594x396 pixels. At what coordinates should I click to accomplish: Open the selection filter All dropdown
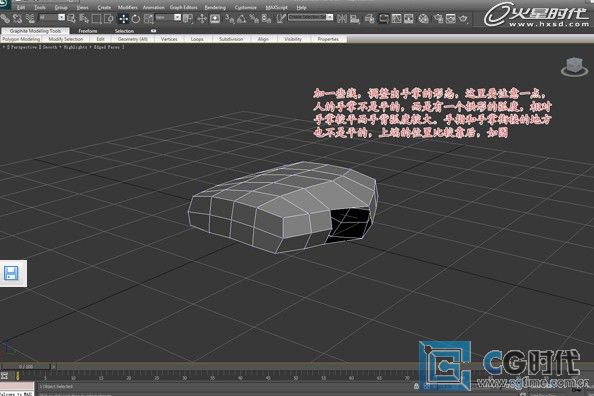coord(52,17)
